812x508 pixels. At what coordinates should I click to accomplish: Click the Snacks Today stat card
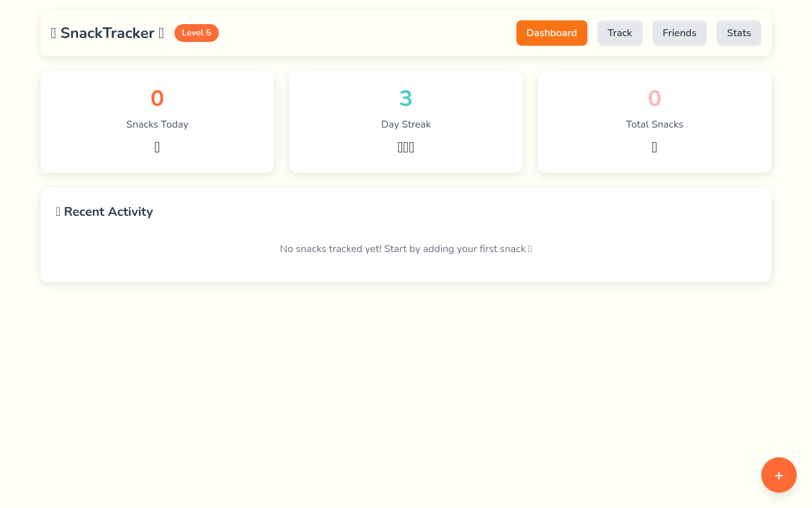[157, 121]
